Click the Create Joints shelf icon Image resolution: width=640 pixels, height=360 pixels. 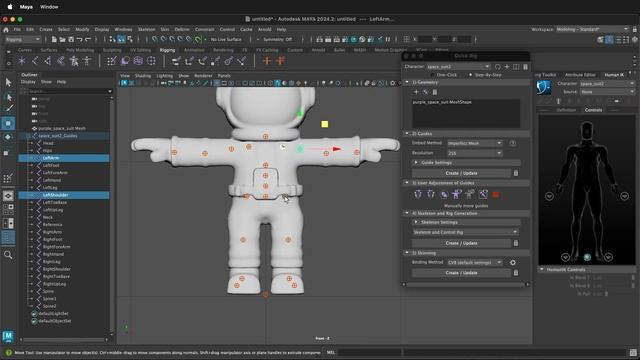click(35, 61)
